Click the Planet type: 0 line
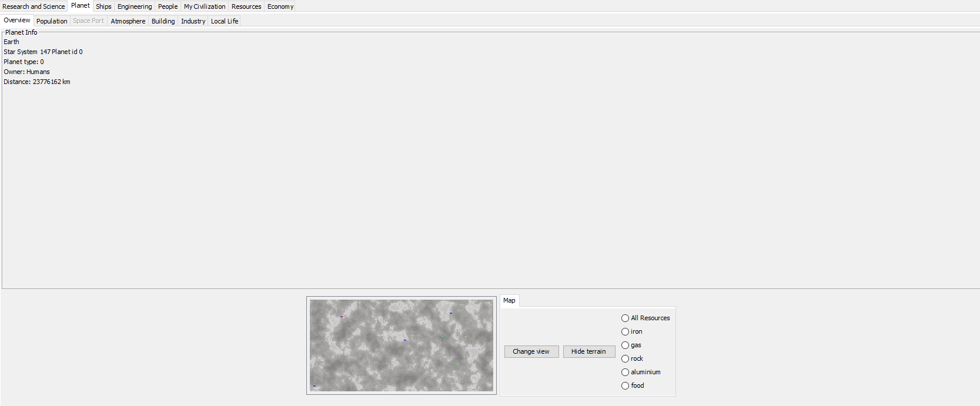The width and height of the screenshot is (980, 406). click(24, 62)
